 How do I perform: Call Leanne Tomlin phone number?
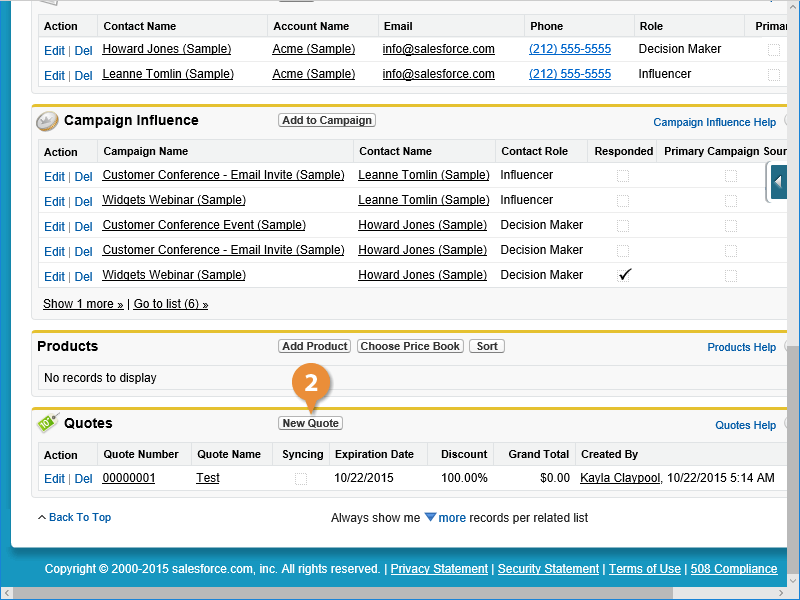click(570, 74)
